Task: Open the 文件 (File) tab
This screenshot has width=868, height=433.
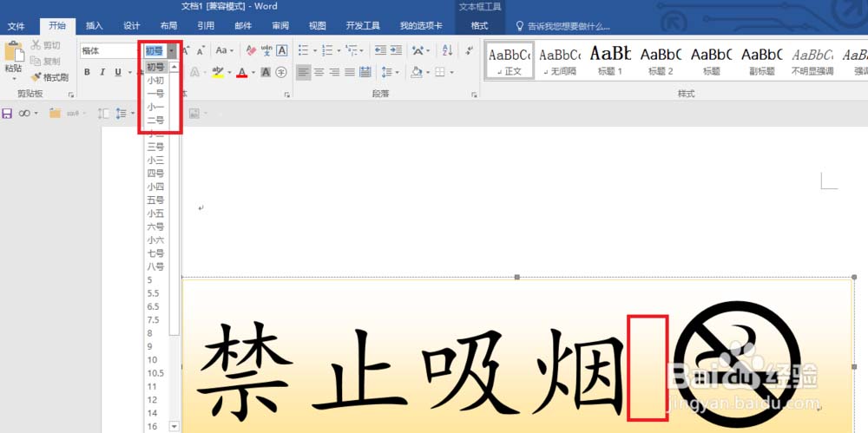Action: (16, 25)
